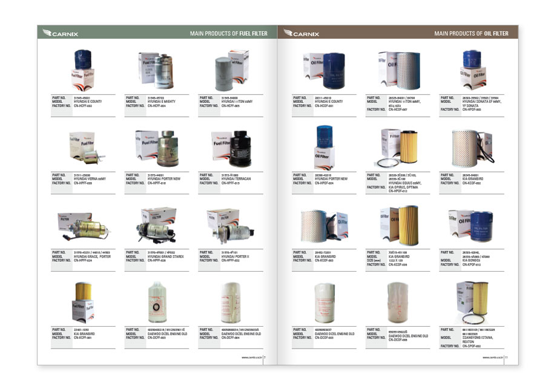Open the Hyundai Sonata EF oil filter photo
Image resolution: width=557 pixels, height=392 pixels.
(472, 70)
